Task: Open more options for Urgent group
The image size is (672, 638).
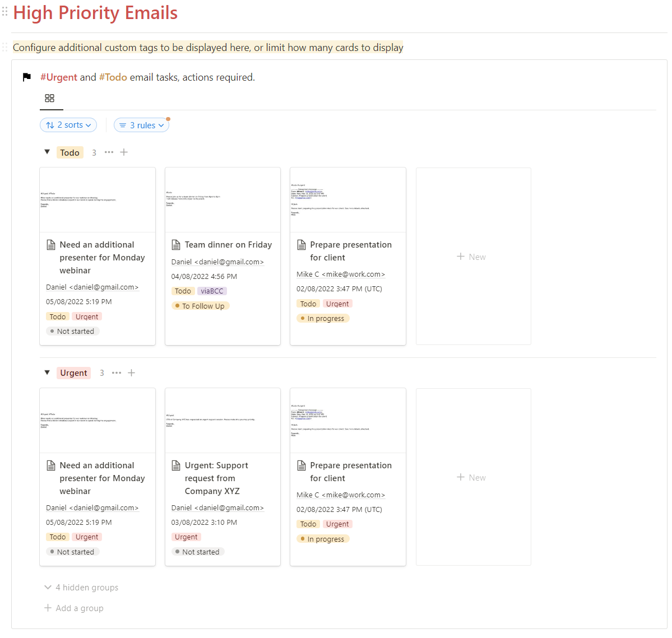Action: tap(117, 373)
